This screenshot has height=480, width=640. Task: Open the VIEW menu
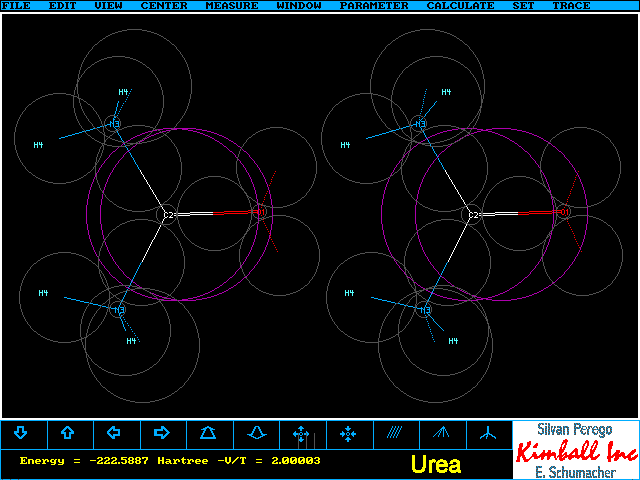(x=109, y=6)
